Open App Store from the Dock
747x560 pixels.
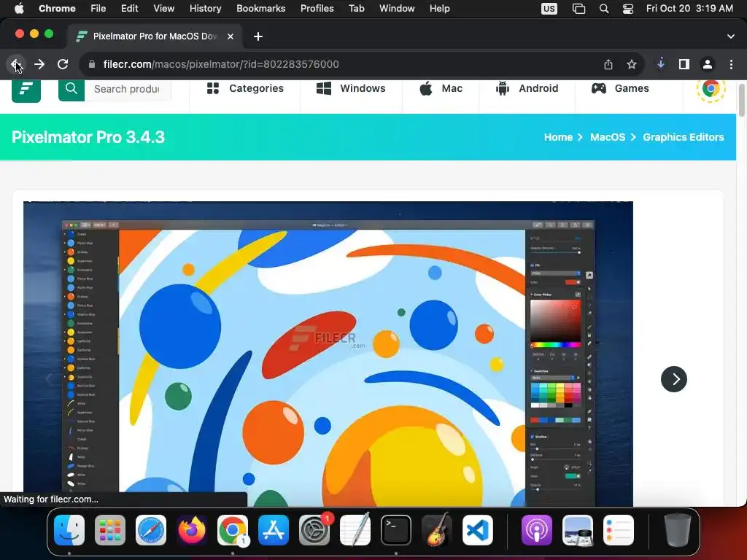(x=274, y=530)
